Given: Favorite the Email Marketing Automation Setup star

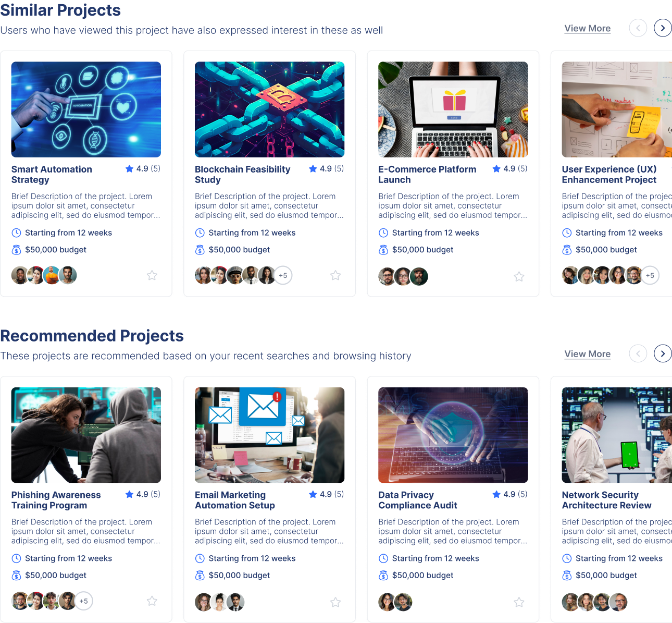Looking at the screenshot, I should 335,603.
